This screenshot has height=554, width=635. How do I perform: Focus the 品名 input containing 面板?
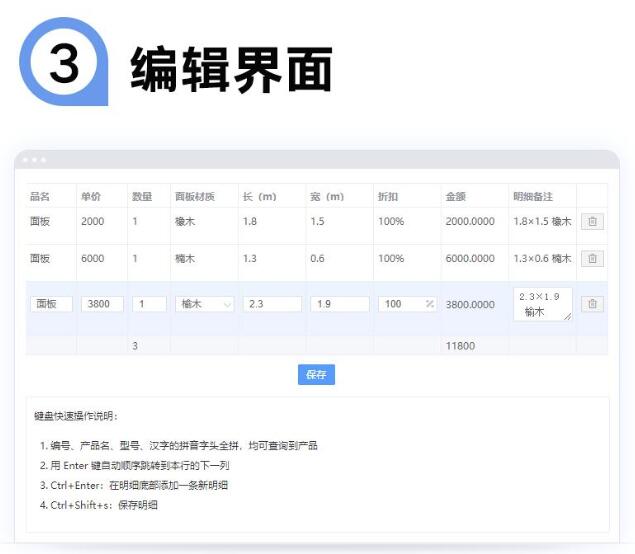[x=50, y=304]
